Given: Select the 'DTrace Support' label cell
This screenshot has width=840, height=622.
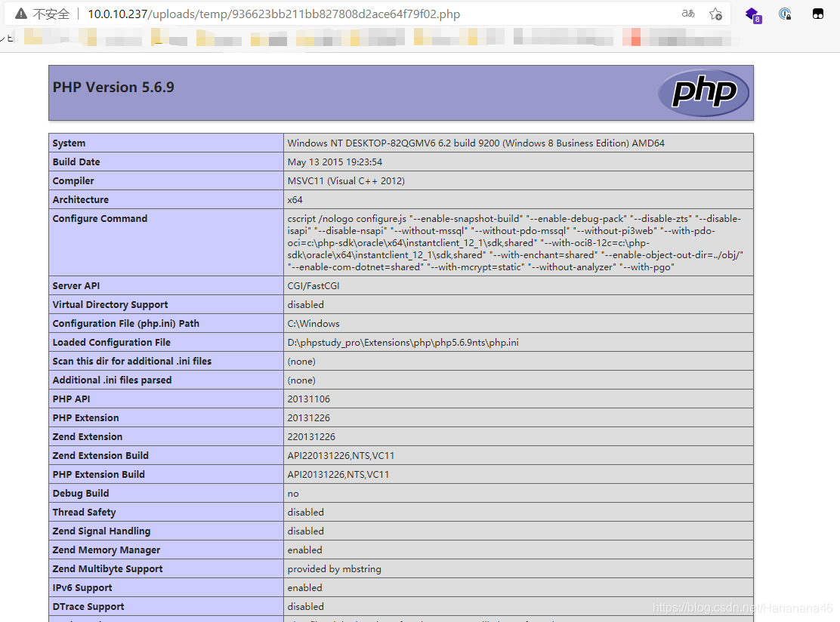Looking at the screenshot, I should click(166, 606).
